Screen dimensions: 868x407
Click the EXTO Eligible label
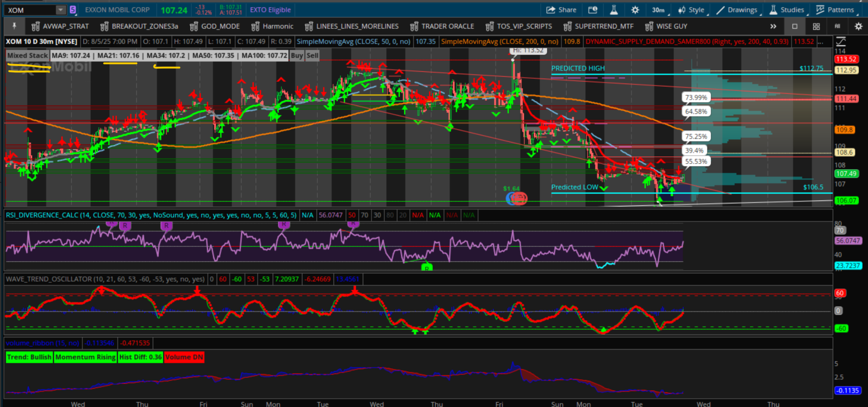coord(270,10)
